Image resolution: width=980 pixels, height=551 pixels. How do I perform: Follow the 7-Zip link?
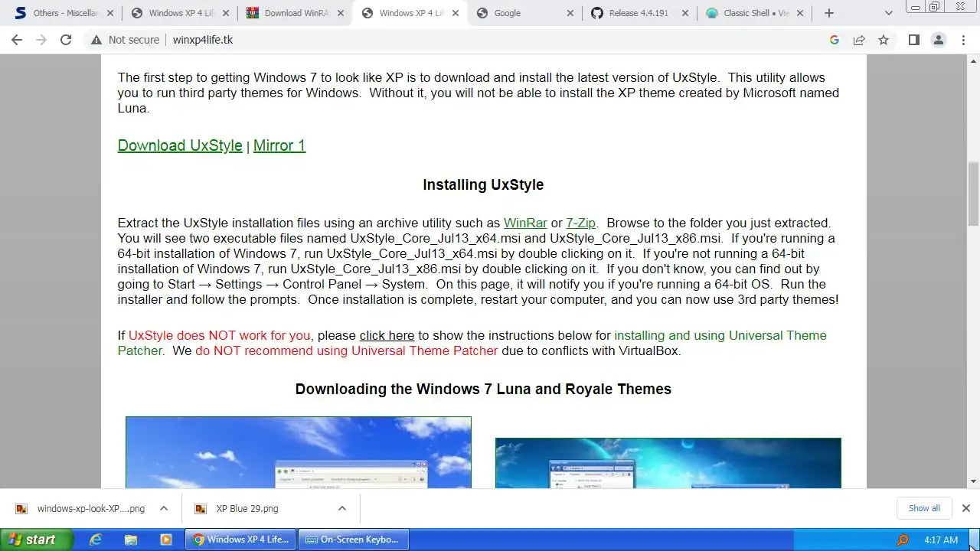pos(580,223)
